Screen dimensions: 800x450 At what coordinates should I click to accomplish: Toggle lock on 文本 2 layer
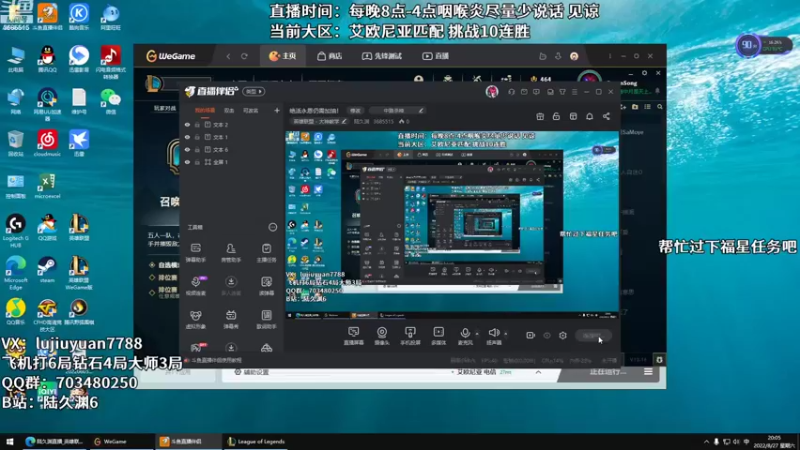pyautogui.click(x=197, y=124)
